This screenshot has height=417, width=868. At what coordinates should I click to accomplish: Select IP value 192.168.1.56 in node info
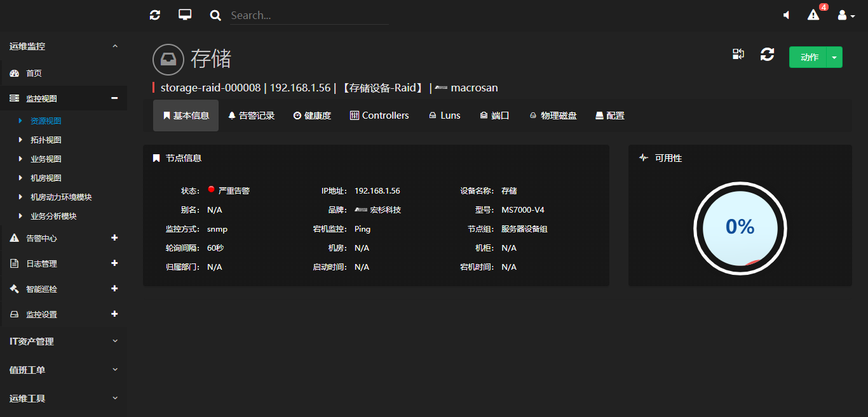point(377,191)
